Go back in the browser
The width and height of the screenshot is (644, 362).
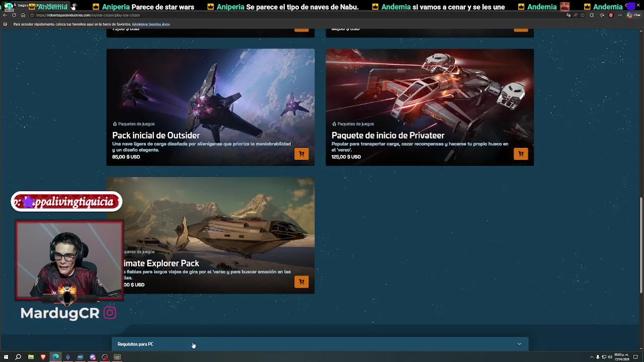pos(5,15)
